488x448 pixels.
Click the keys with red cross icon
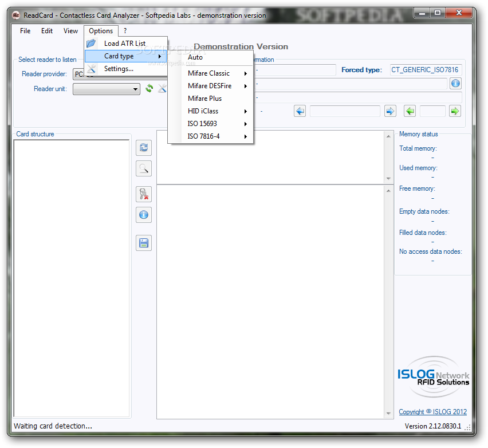[x=144, y=194]
